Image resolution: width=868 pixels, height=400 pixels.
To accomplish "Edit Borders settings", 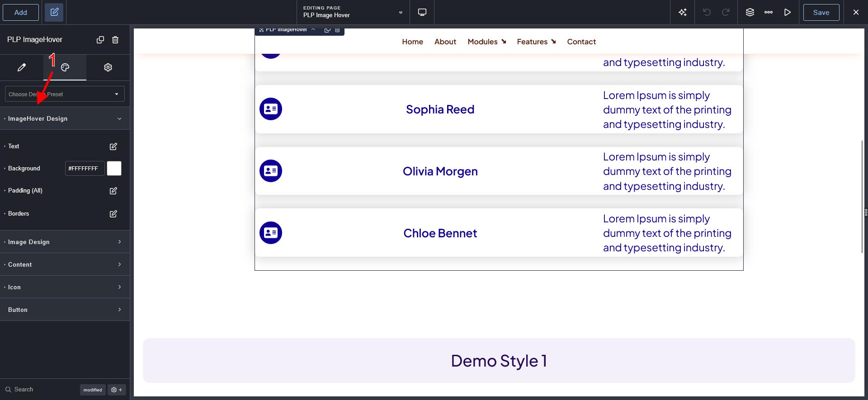I will [x=113, y=214].
